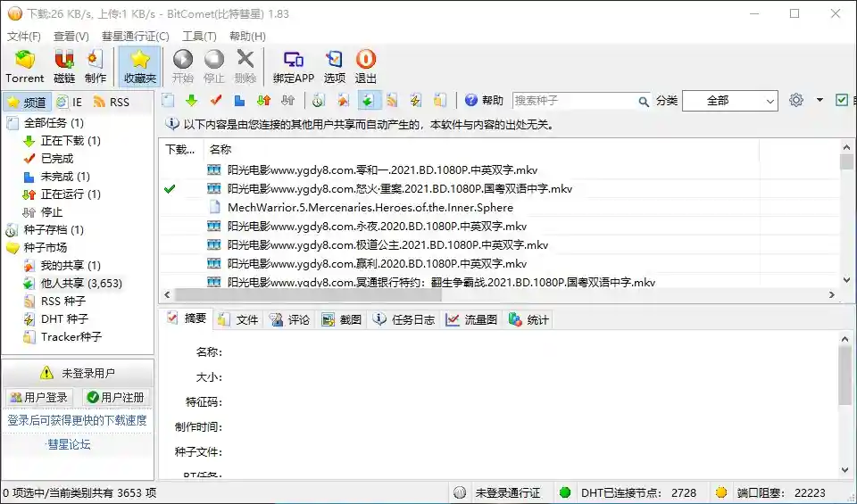This screenshot has height=504, width=857.
Task: Select 统计 statistics tab
Action: [x=528, y=319]
